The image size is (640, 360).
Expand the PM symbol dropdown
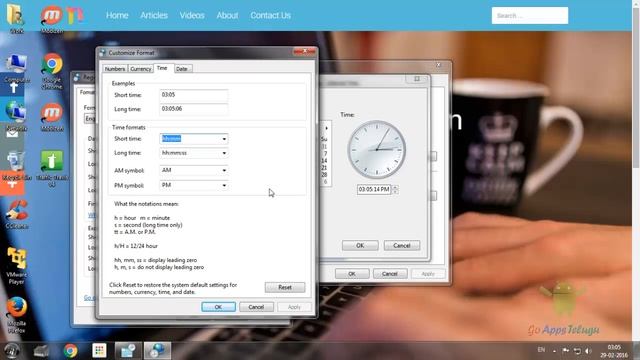pyautogui.click(x=224, y=185)
